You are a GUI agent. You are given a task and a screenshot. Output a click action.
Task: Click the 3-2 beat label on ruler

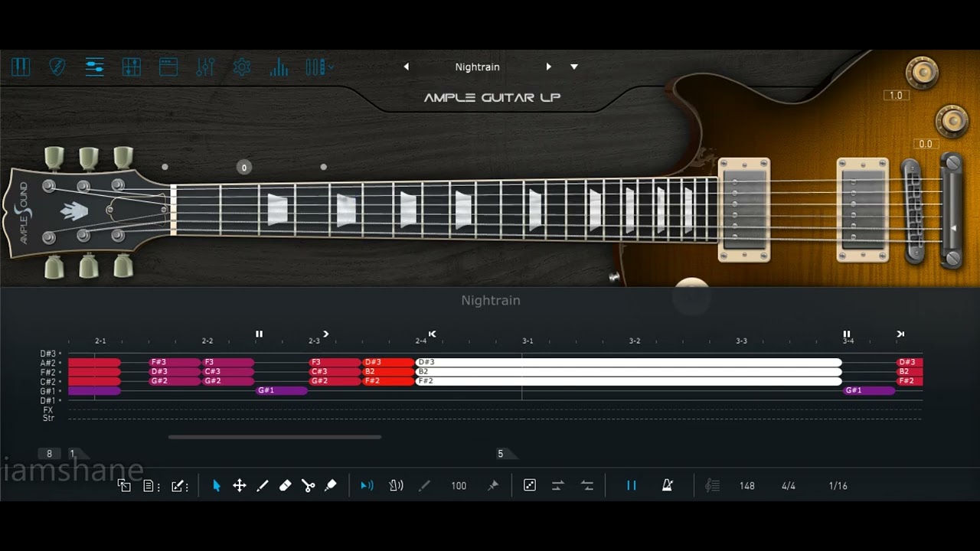click(x=635, y=341)
